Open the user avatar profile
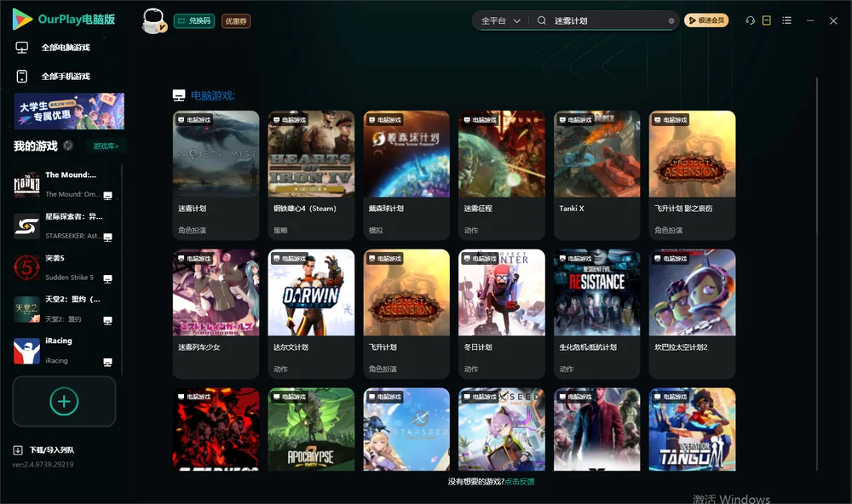This screenshot has height=504, width=852. pyautogui.click(x=153, y=21)
